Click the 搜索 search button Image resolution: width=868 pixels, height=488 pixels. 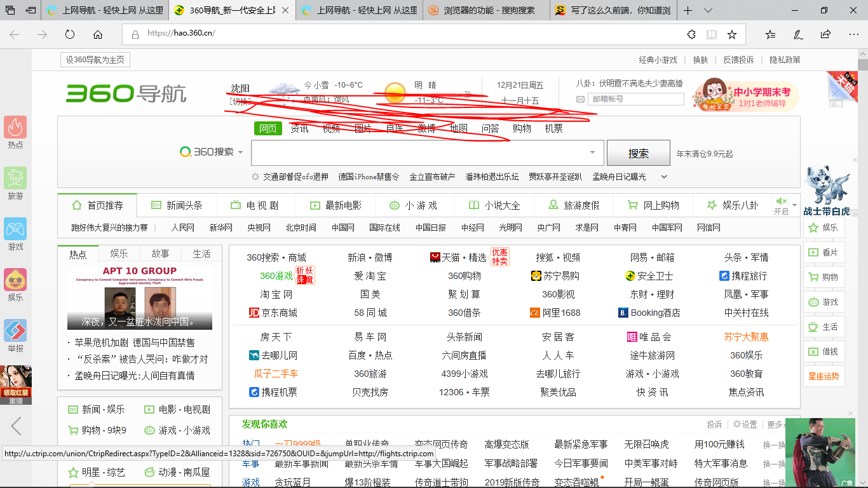click(x=639, y=152)
